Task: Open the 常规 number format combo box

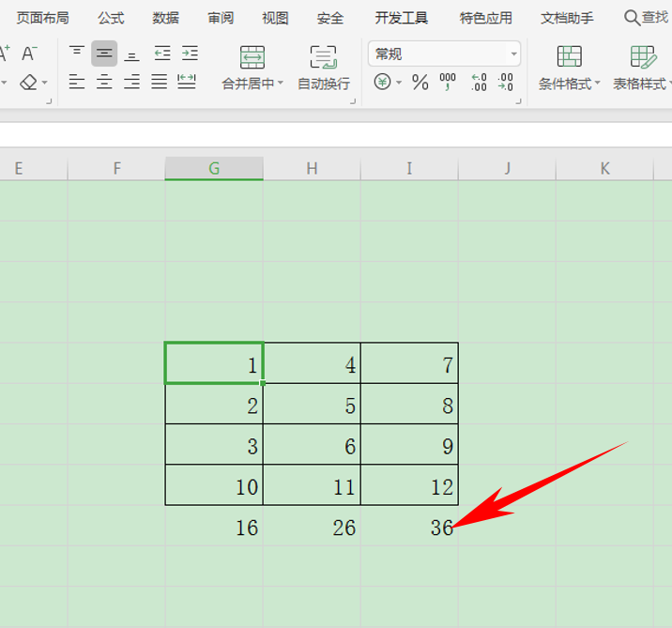Action: [445, 54]
